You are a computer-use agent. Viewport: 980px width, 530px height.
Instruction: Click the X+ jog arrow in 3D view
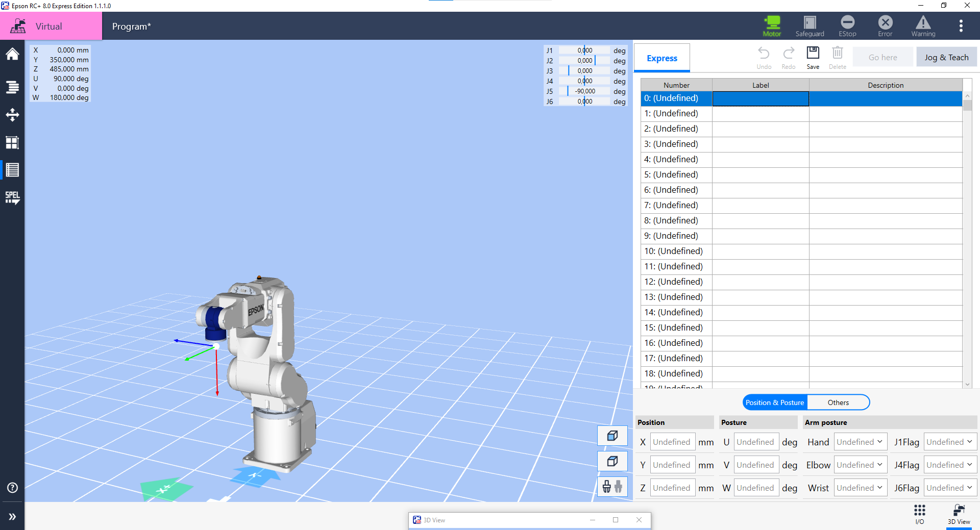[x=166, y=489]
